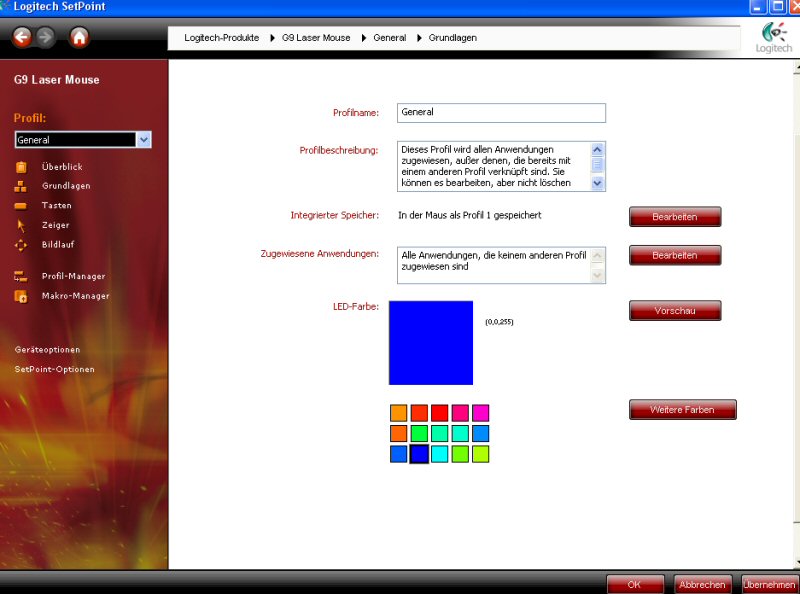Click the Abbrechen button
This screenshot has width=800, height=594.
pos(702,585)
